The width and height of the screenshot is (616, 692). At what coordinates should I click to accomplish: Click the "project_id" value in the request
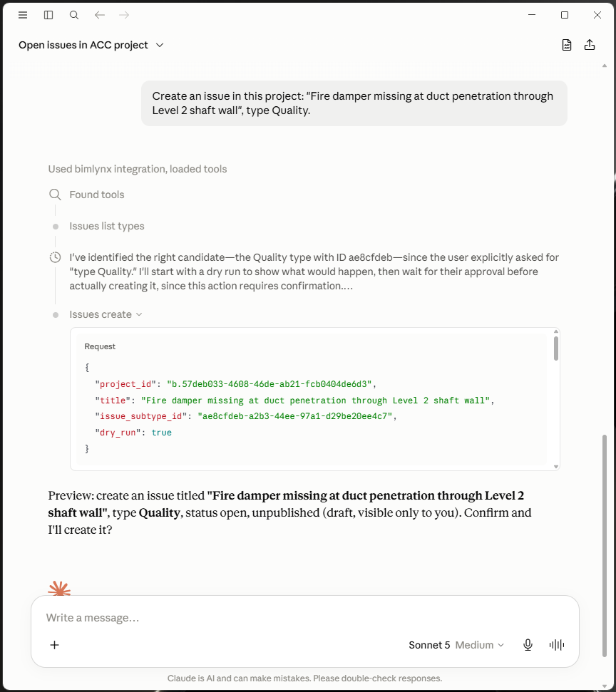click(x=269, y=384)
